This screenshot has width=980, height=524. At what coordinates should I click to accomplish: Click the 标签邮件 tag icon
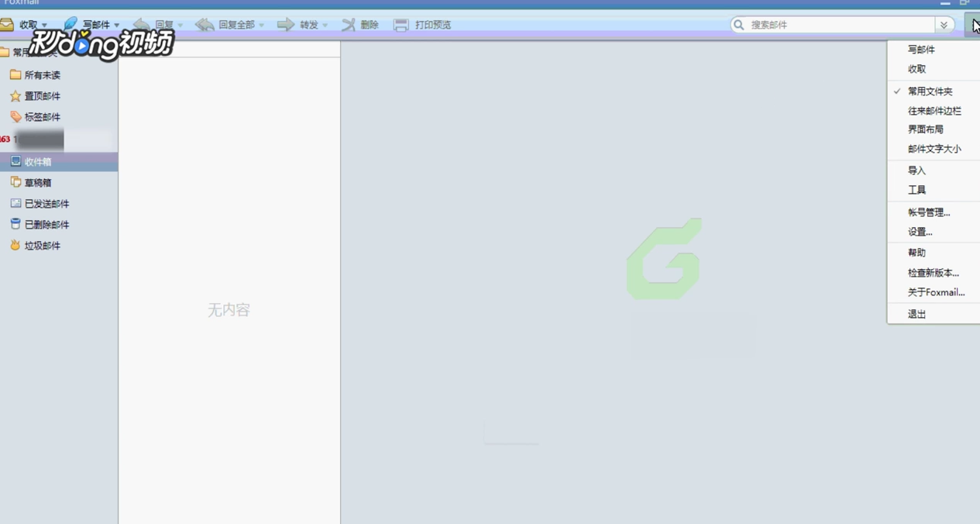pyautogui.click(x=15, y=117)
